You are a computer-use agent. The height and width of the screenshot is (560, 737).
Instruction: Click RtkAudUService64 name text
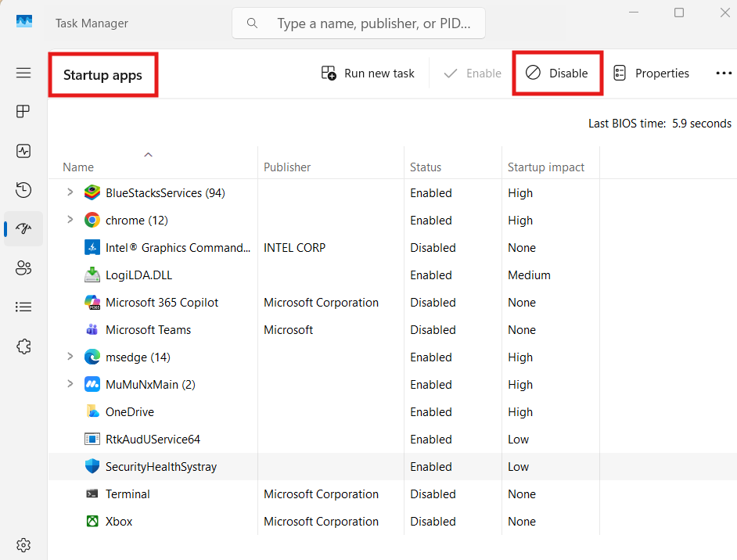click(x=153, y=440)
